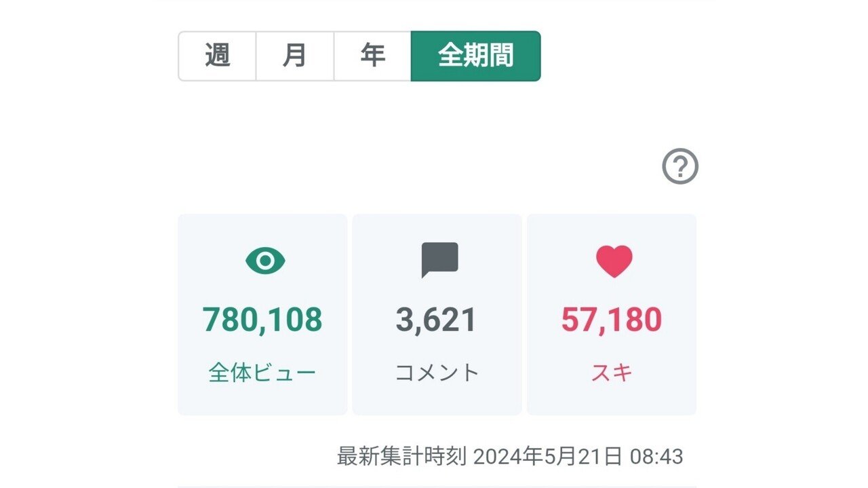Open the question mark help icon

click(x=680, y=166)
